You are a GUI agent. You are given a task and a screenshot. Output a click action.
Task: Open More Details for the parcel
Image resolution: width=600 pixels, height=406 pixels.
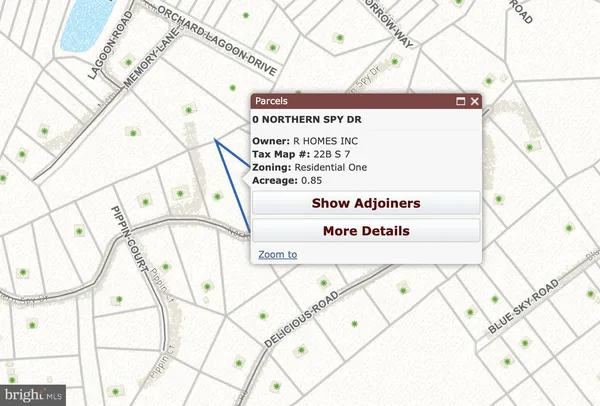[366, 231]
